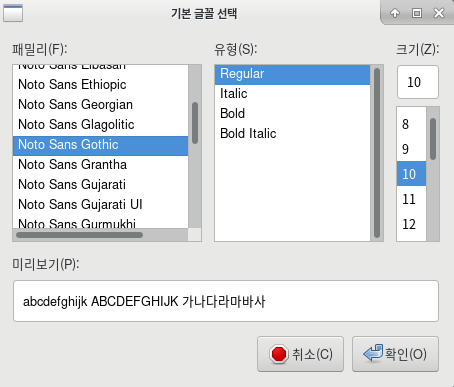The height and width of the screenshot is (387, 454).
Task: Click the preview text field
Action: pos(226,301)
